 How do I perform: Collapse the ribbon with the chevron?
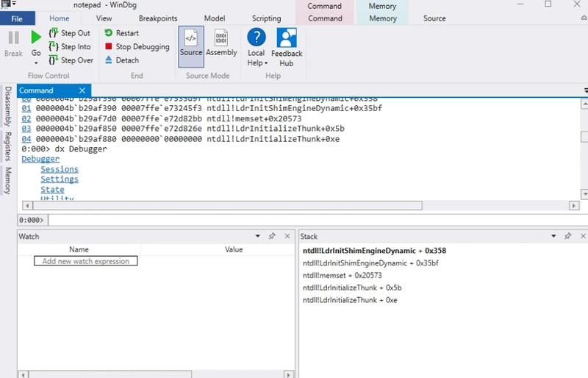(x=584, y=18)
